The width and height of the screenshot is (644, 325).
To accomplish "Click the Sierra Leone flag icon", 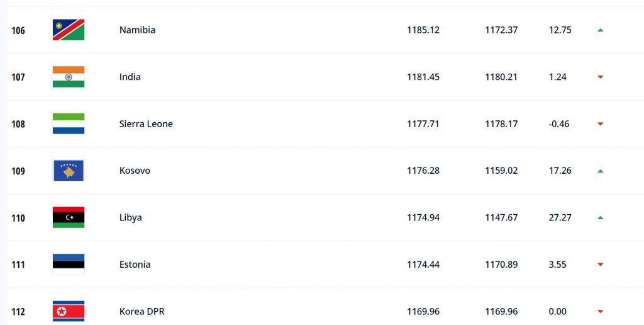I will coord(69,123).
